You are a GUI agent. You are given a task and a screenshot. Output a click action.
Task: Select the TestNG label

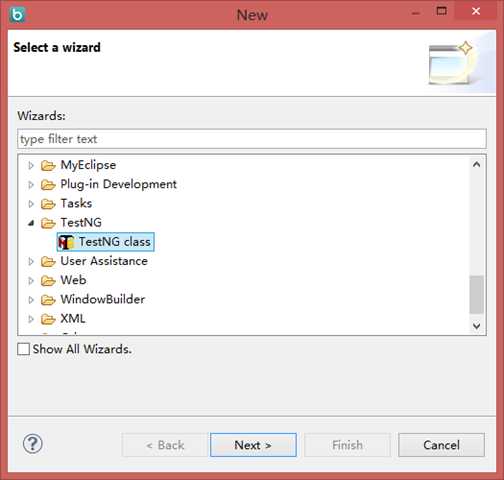81,222
